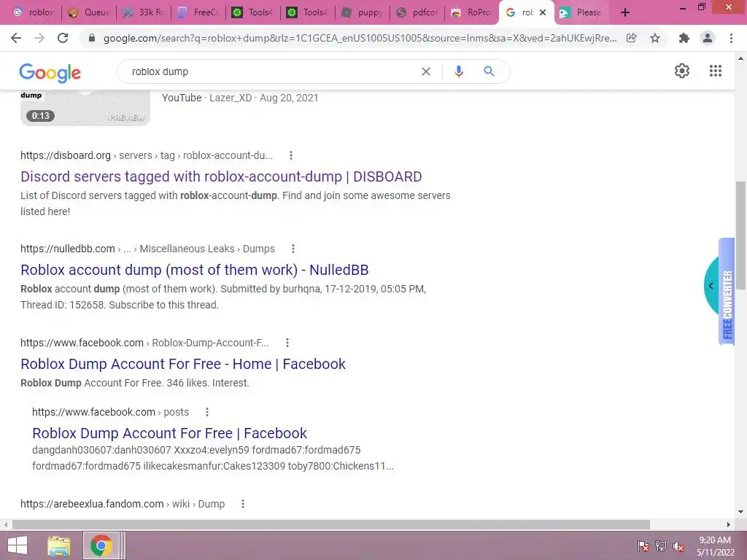This screenshot has height=560, width=747.
Task: Switch to the 'Queue' tab
Action: [88, 12]
